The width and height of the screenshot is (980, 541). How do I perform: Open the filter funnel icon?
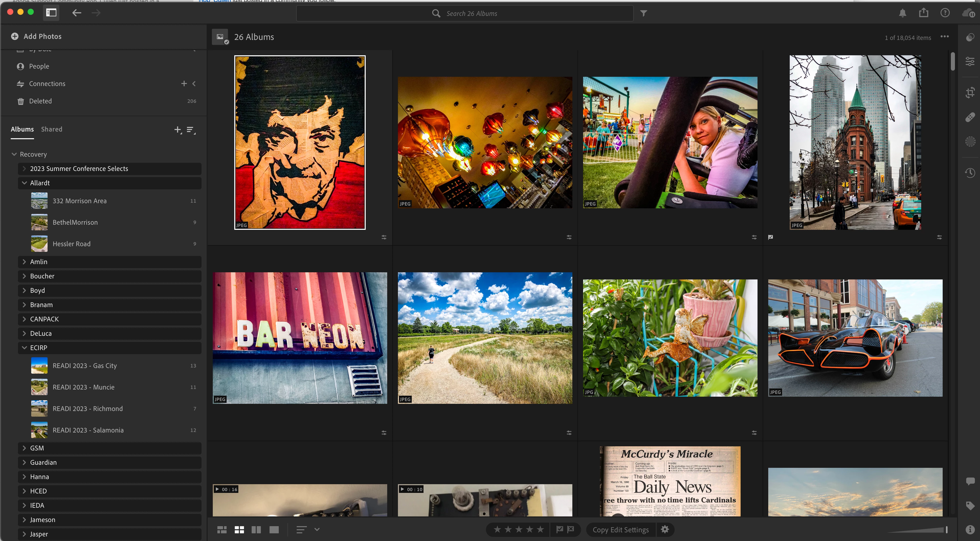643,13
